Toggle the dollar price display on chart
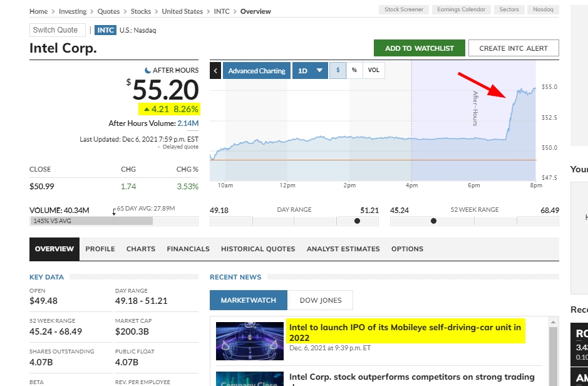The height and width of the screenshot is (386, 588). tap(338, 70)
